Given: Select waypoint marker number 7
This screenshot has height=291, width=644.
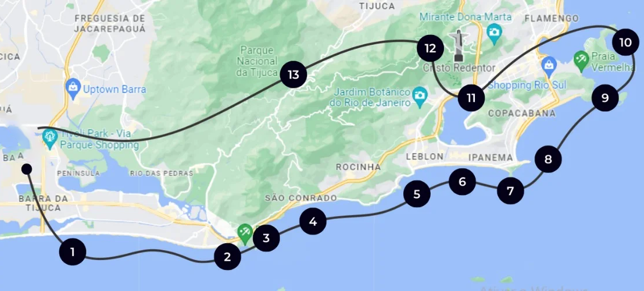Looking at the screenshot, I should coord(510,191).
